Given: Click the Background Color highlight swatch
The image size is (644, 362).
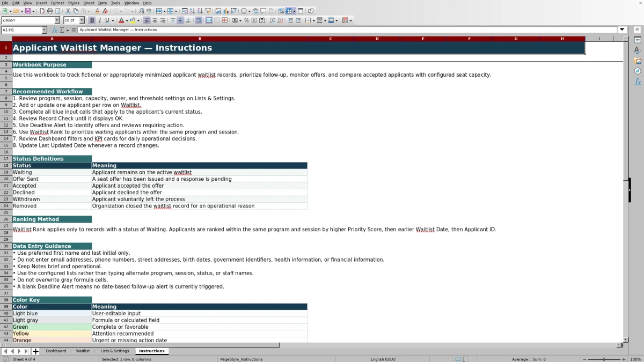Looking at the screenshot, I should click(133, 20).
